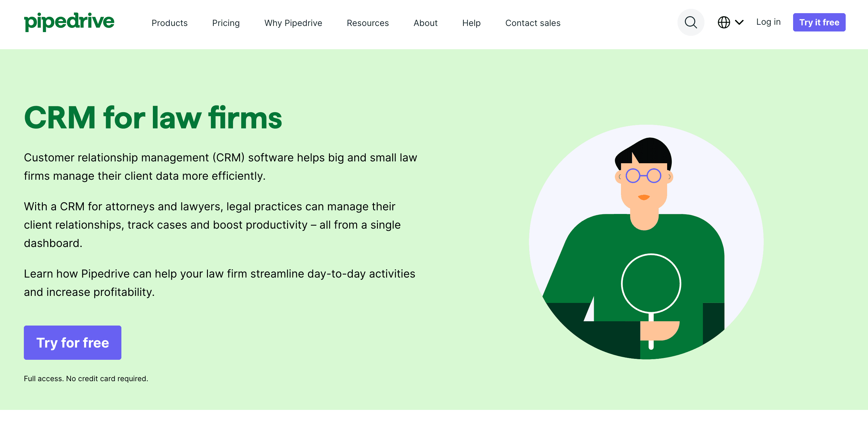Click the Try for free button
868x442 pixels.
tap(72, 342)
